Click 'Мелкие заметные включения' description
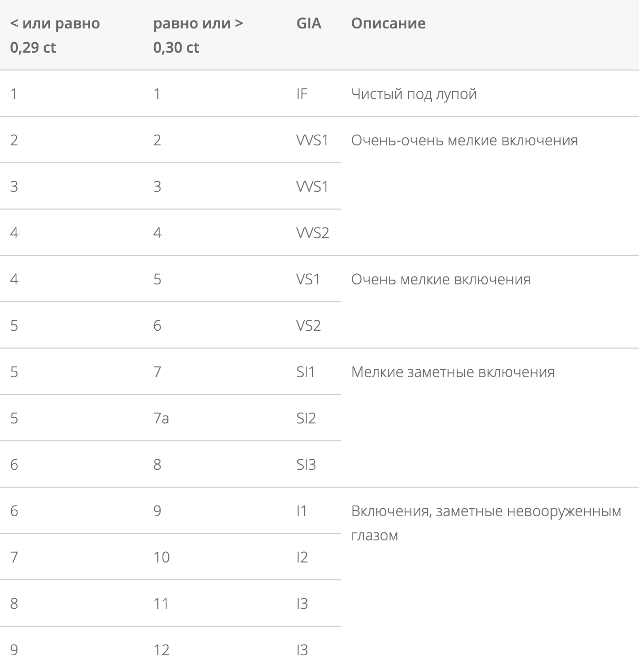This screenshot has height=672, width=639. (453, 372)
